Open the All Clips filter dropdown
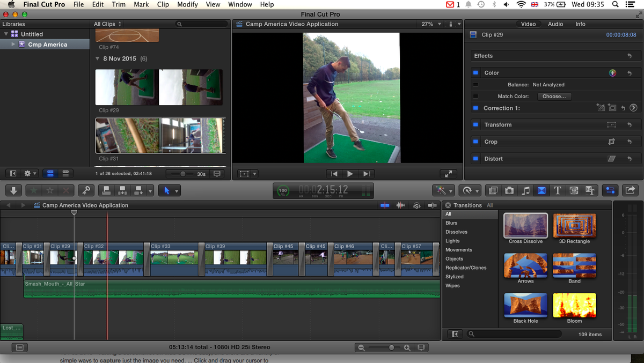The image size is (644, 363). [105, 24]
